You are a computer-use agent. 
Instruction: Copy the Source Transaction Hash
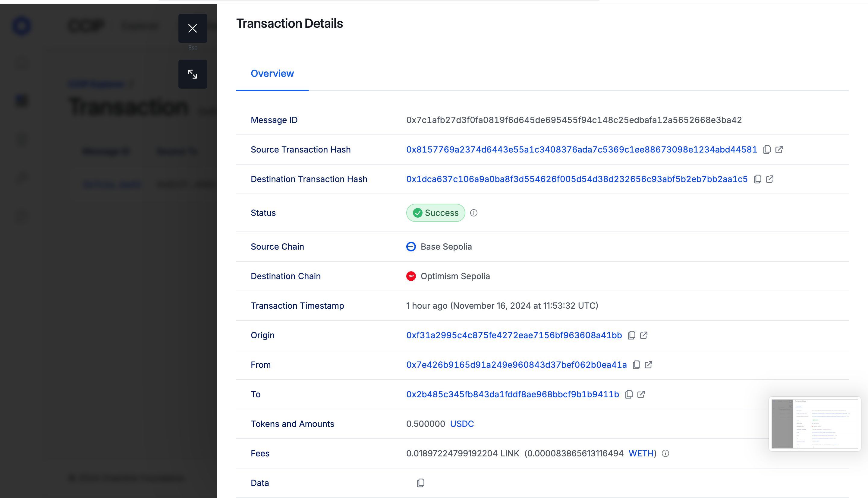pyautogui.click(x=767, y=150)
